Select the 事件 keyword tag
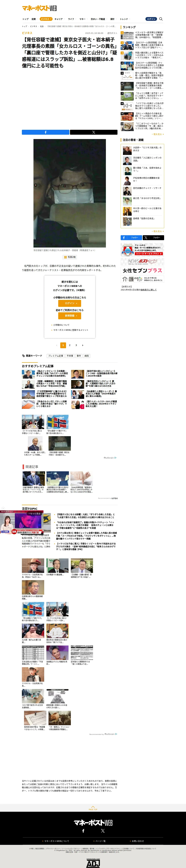 tap(79, 356)
